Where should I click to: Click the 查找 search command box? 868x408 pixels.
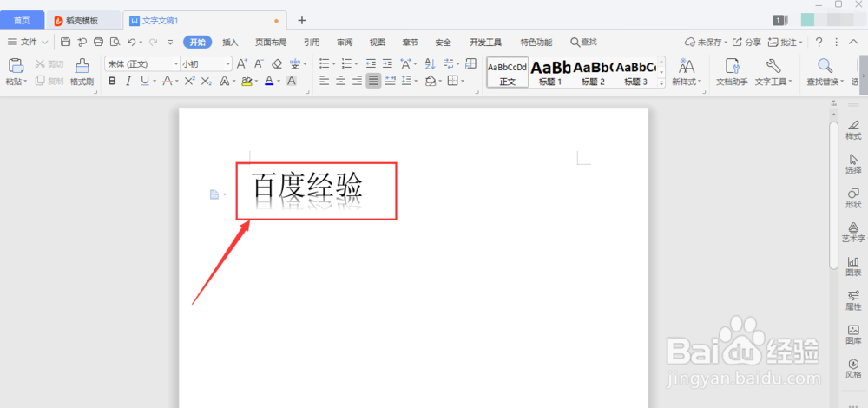[x=584, y=42]
